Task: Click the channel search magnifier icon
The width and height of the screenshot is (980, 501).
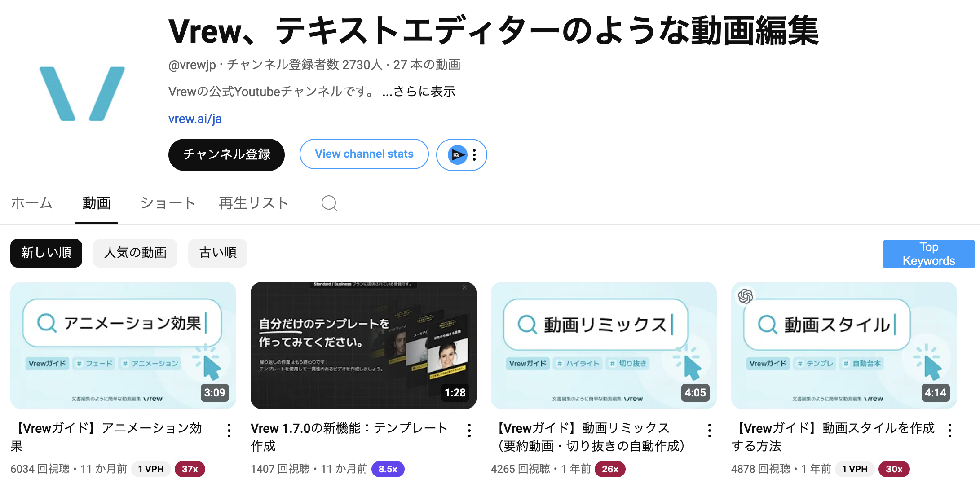Action: point(329,203)
